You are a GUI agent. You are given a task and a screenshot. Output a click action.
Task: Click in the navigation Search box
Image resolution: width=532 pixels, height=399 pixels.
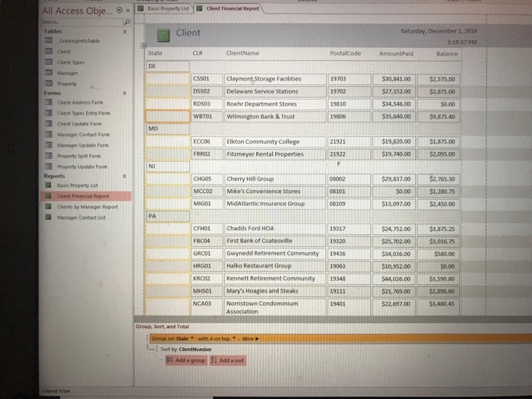[82, 22]
